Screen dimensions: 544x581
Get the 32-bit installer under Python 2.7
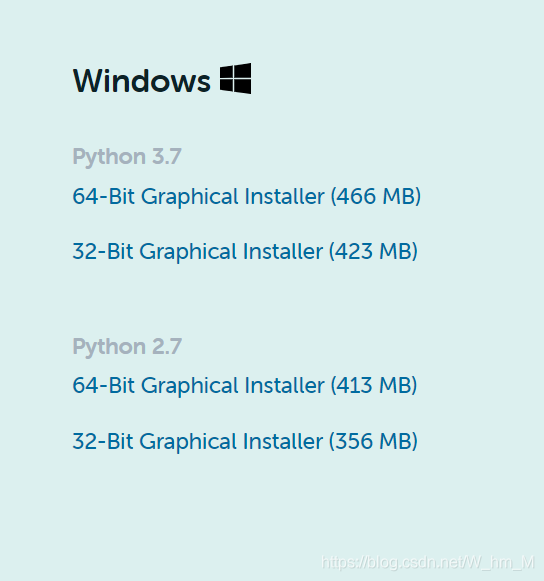245,441
